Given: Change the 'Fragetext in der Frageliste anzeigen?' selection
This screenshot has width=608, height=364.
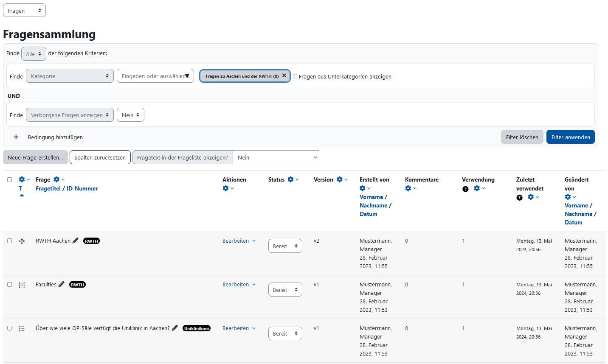Looking at the screenshot, I should point(276,157).
